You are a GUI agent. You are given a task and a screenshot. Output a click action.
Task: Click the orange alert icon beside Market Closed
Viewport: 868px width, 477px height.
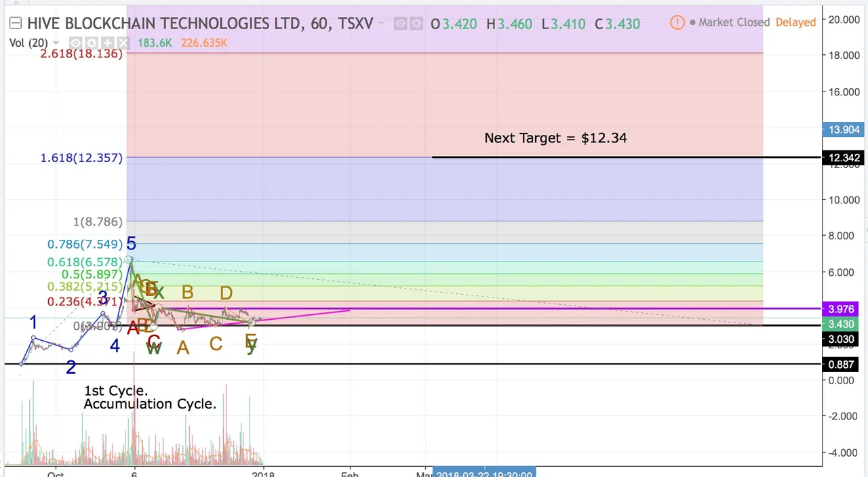pyautogui.click(x=677, y=22)
